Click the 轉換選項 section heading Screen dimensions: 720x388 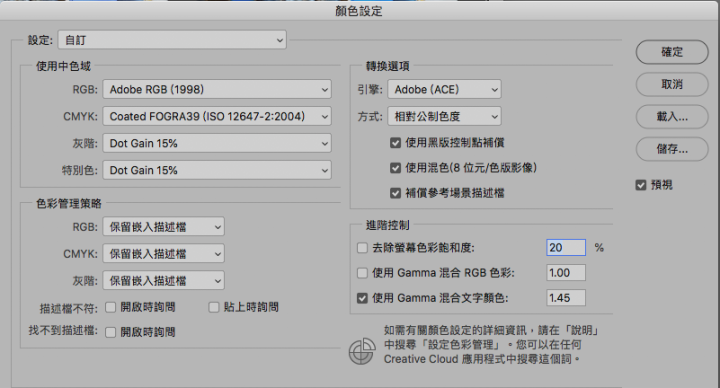388,67
